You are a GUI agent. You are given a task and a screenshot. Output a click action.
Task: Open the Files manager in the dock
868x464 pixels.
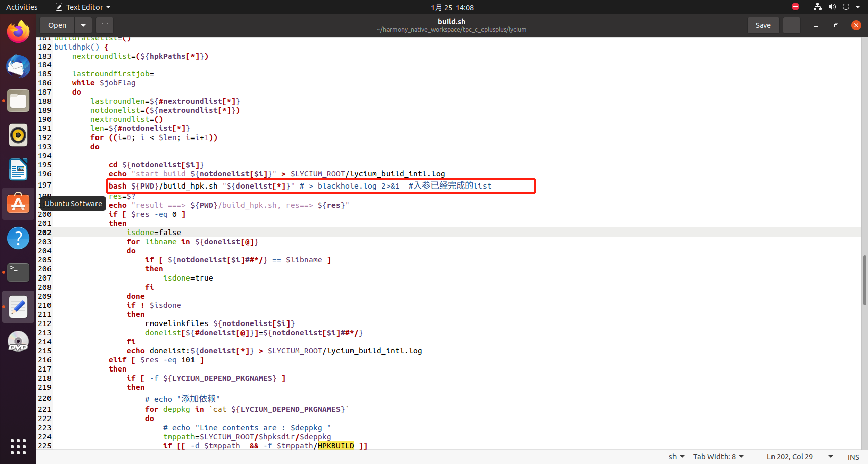(18, 101)
